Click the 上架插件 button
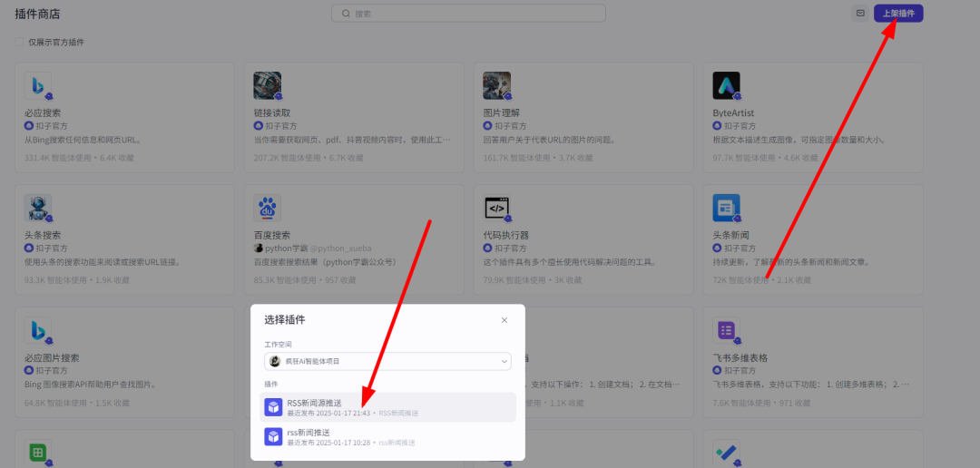980x468 pixels. (x=898, y=13)
